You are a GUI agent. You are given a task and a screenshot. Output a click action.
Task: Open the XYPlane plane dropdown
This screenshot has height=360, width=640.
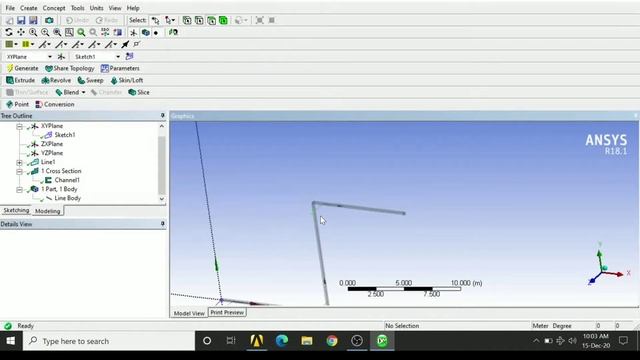[x=50, y=57]
